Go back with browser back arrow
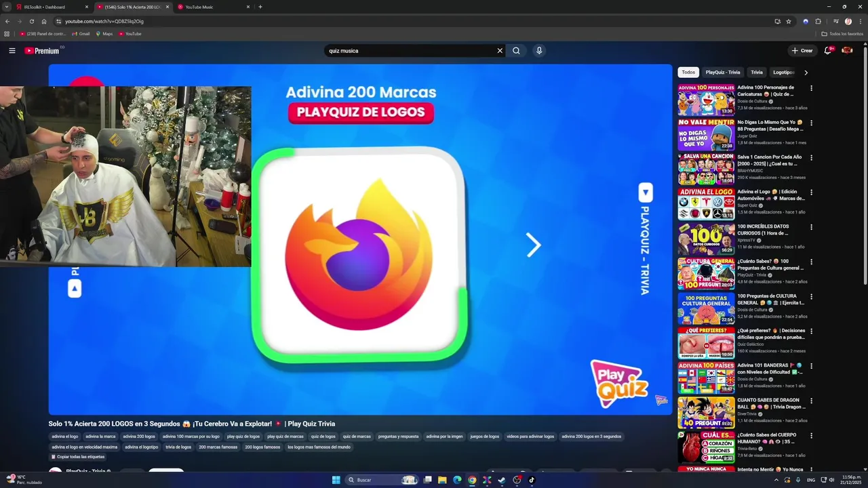The height and width of the screenshot is (488, 868). pyautogui.click(x=7, y=21)
